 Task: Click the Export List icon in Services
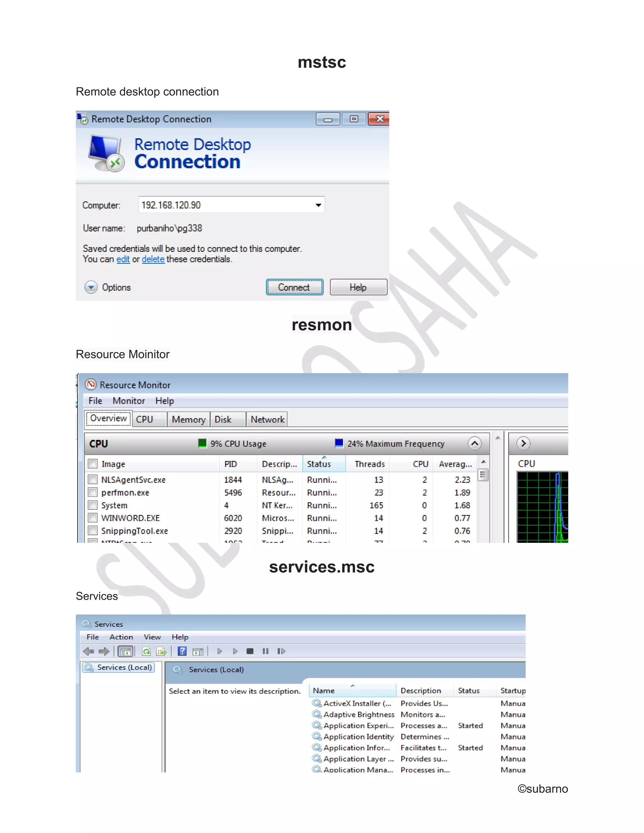click(162, 651)
